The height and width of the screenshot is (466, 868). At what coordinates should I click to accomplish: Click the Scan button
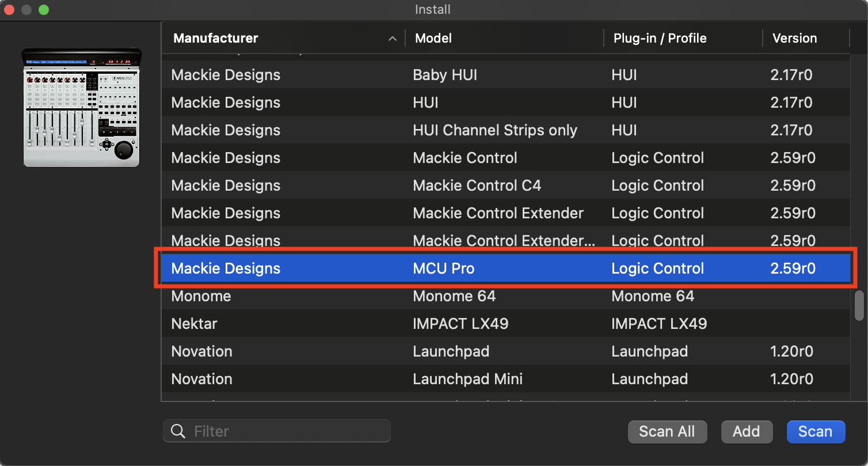pos(816,431)
